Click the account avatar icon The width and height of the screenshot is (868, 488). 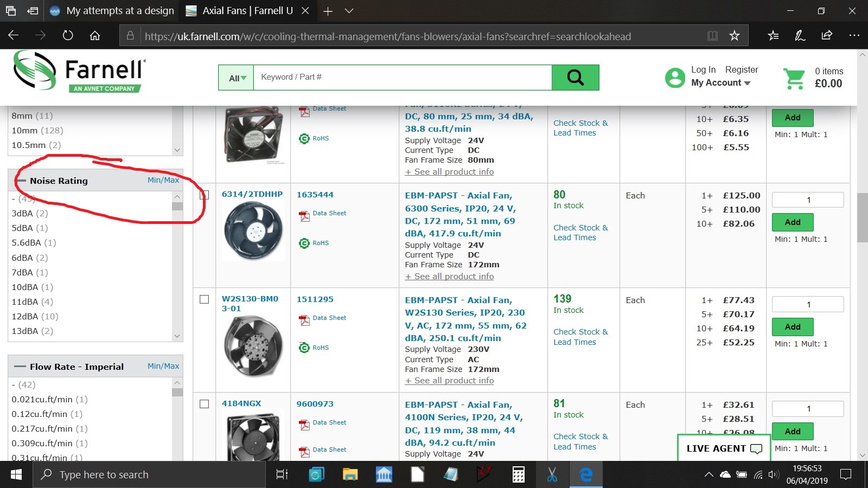[675, 78]
